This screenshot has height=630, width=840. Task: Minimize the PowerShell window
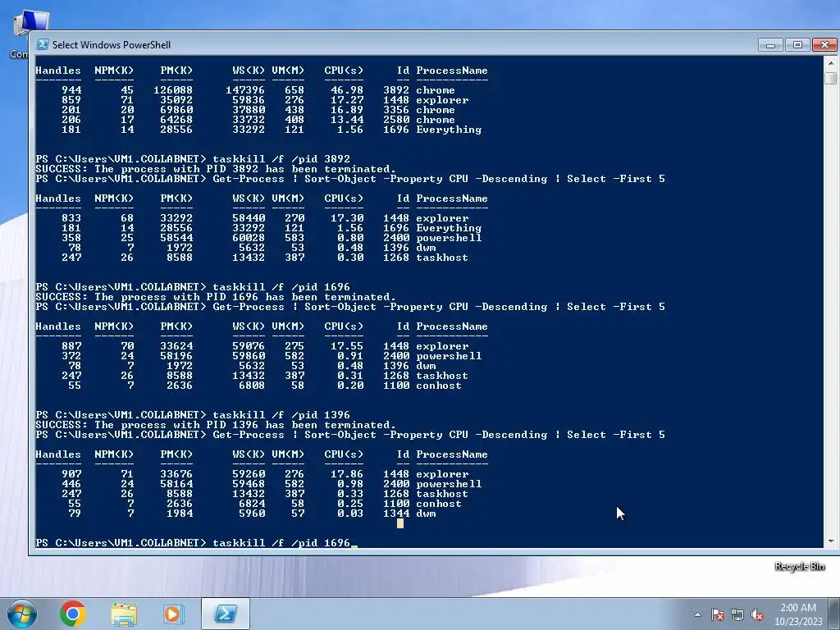coord(770,45)
